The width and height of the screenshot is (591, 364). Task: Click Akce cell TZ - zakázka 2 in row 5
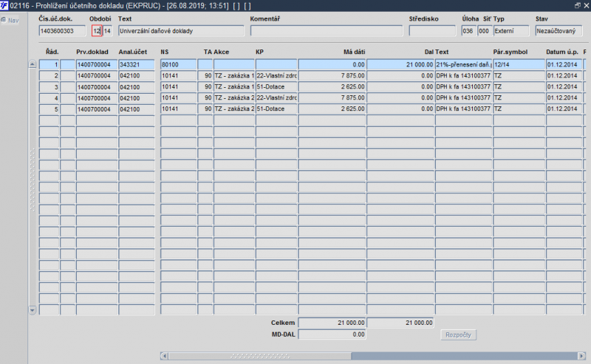point(234,109)
